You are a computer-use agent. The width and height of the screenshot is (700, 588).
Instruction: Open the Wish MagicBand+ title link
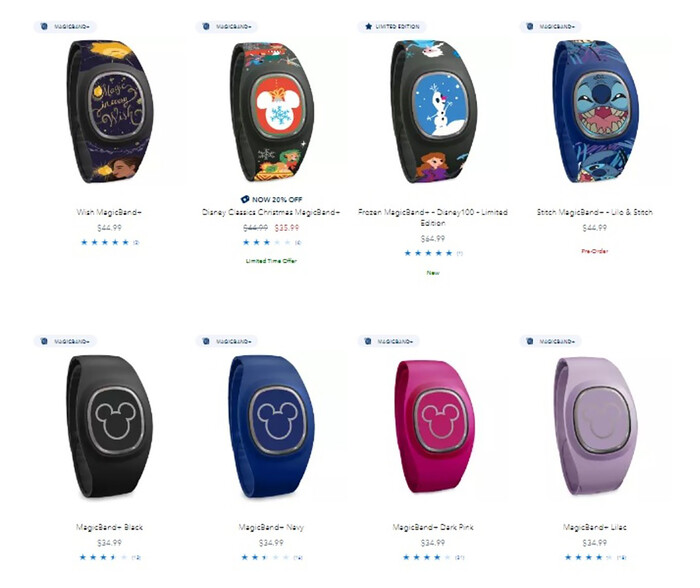[109, 212]
